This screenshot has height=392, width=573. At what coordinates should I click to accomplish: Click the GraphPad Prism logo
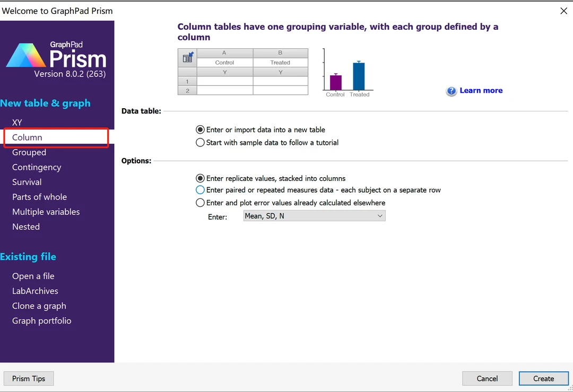56,55
